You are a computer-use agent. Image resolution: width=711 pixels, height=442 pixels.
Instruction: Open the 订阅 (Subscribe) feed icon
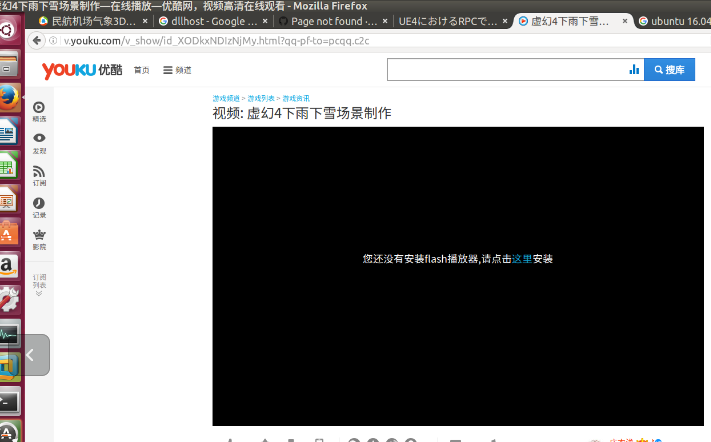click(x=39, y=175)
